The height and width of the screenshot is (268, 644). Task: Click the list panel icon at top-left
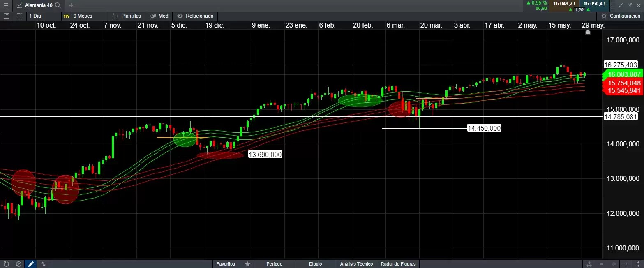pos(6,16)
